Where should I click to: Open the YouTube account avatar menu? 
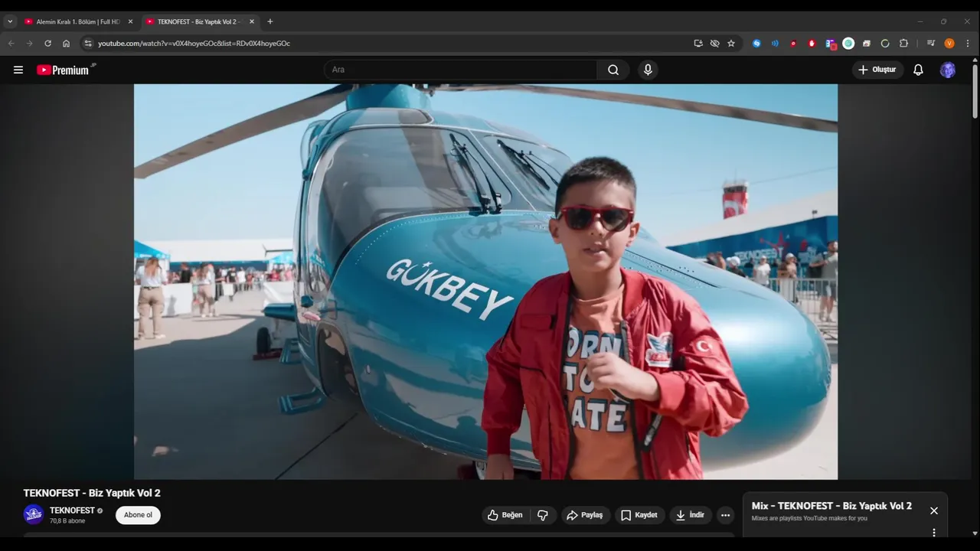[x=948, y=70]
